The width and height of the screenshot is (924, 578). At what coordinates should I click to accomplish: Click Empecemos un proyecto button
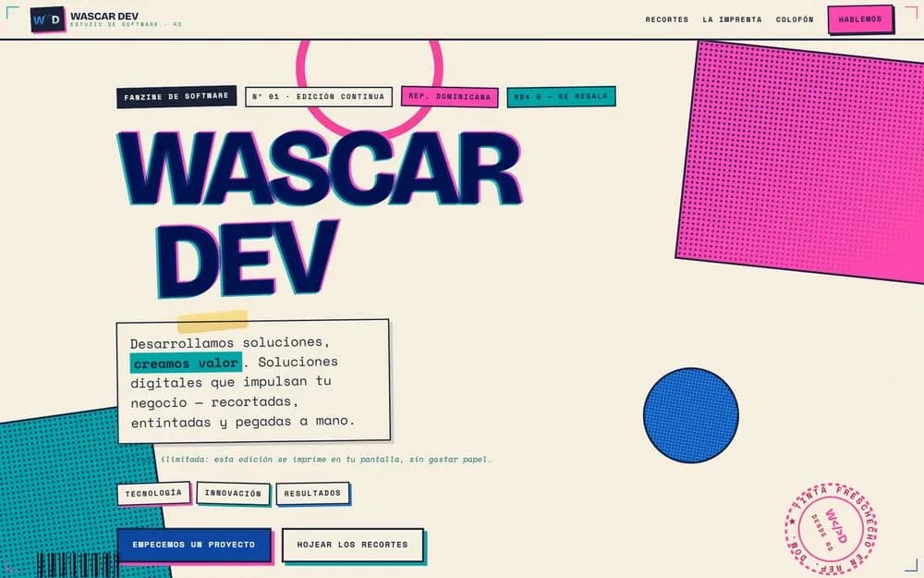point(194,545)
